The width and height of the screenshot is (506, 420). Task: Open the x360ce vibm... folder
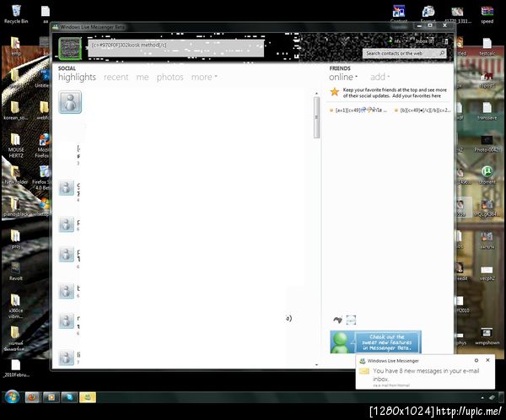coord(15,306)
